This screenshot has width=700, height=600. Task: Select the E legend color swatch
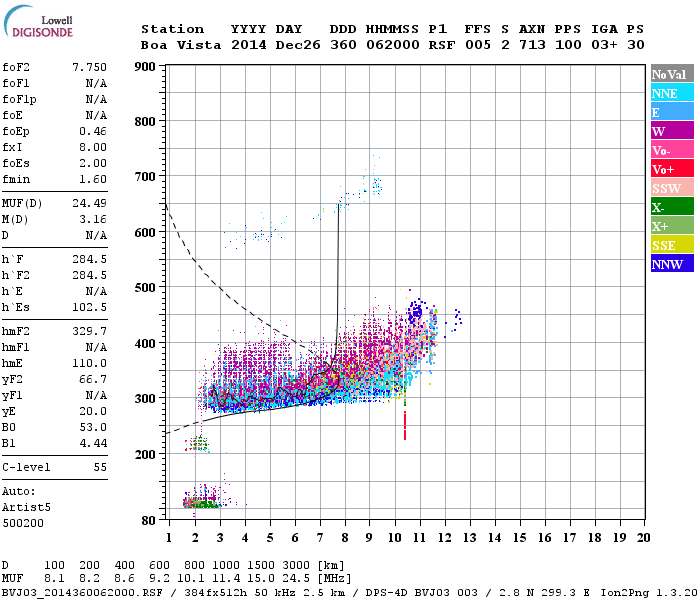[672, 112]
